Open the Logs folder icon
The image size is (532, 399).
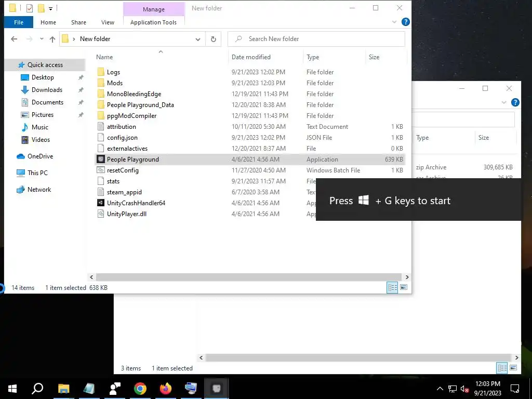pyautogui.click(x=101, y=72)
